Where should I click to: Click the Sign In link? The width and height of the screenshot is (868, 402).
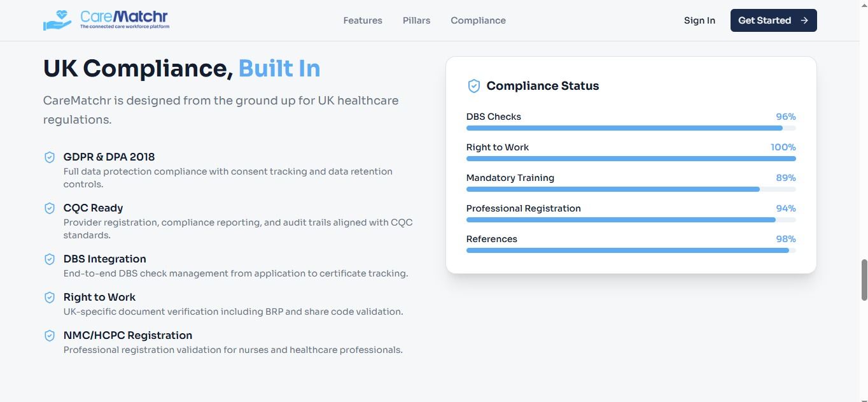(699, 20)
